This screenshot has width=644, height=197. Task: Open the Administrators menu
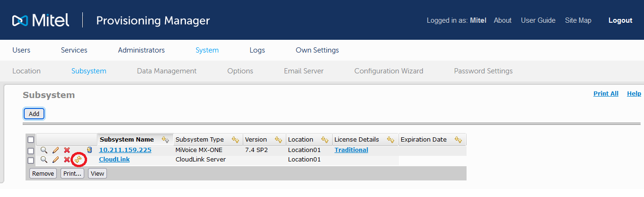[141, 50]
